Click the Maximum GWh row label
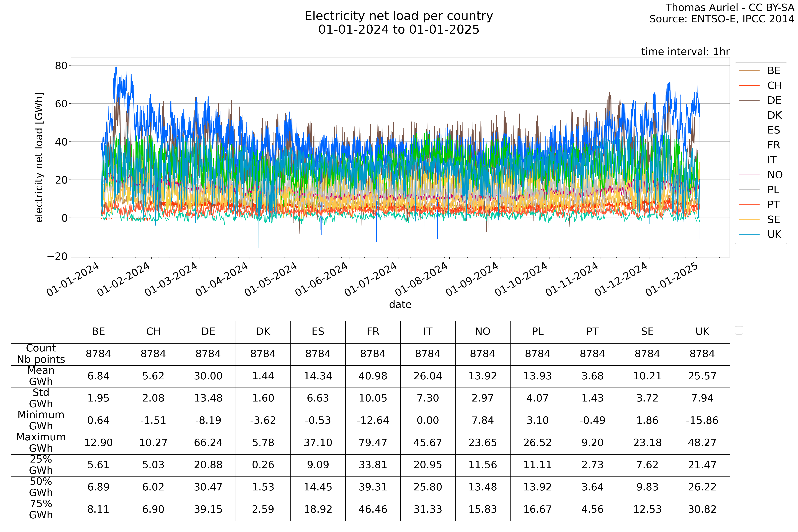 (41, 443)
